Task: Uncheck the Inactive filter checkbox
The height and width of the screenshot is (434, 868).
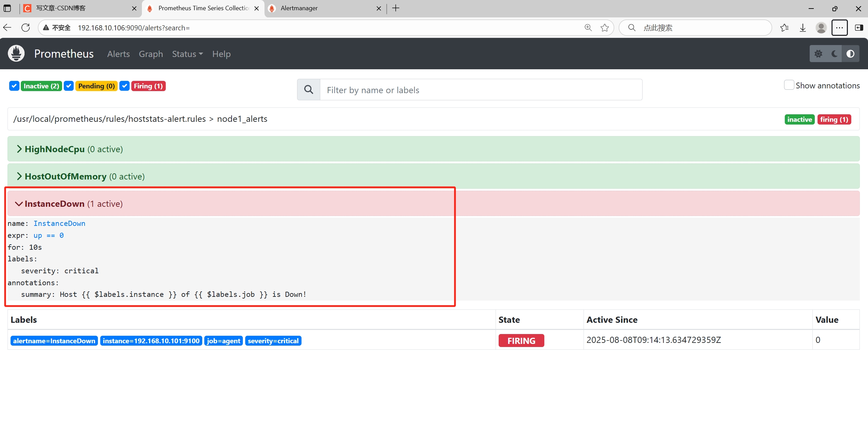Action: [14, 86]
